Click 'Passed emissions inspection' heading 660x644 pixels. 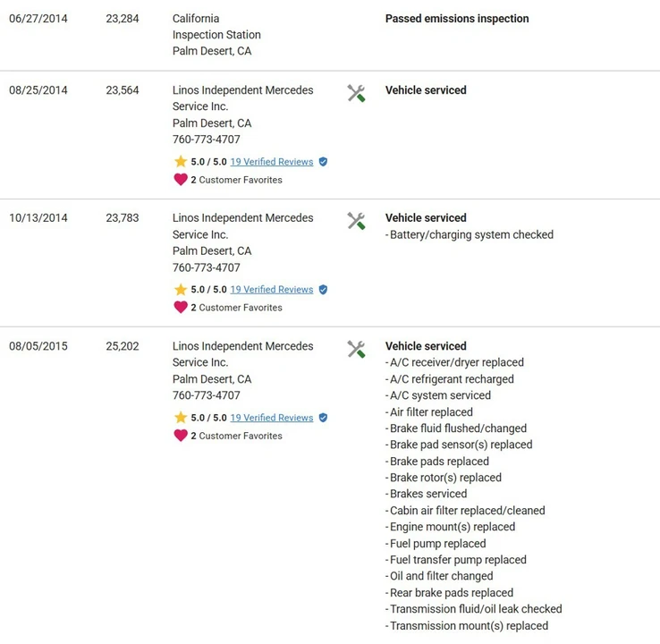pyautogui.click(x=457, y=19)
